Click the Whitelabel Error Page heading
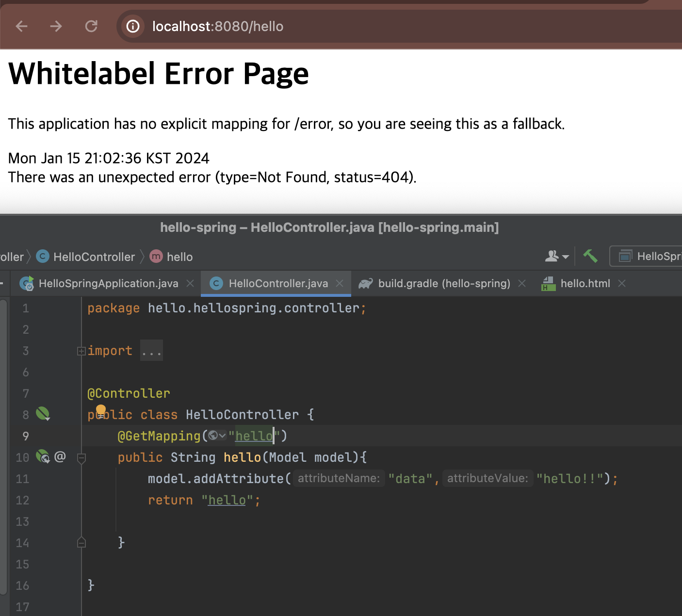 click(x=159, y=74)
